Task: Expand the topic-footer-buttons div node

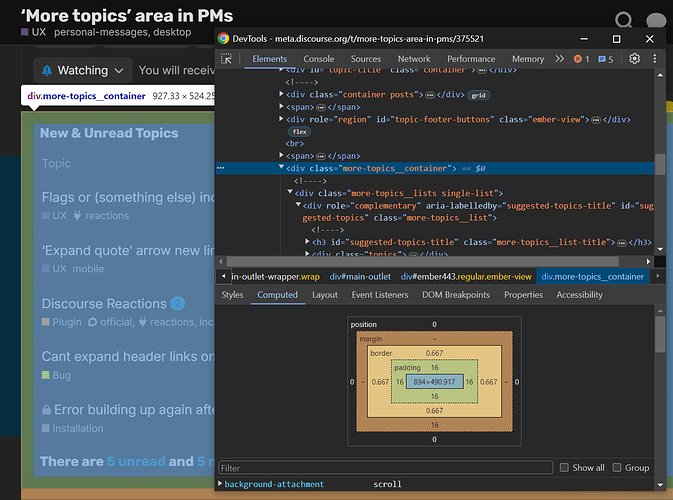Action: (x=282, y=119)
